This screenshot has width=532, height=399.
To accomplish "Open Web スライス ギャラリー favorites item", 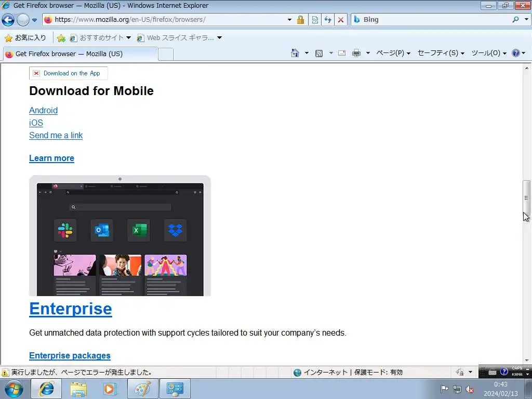I will pos(179,37).
